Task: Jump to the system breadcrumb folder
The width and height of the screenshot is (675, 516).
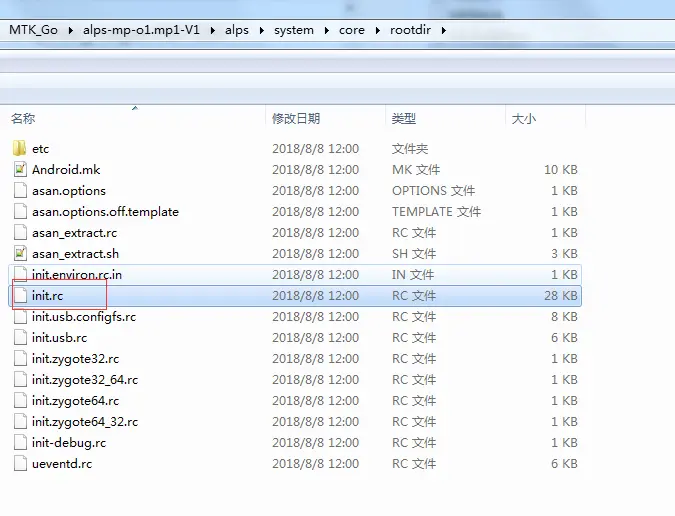Action: coord(294,30)
